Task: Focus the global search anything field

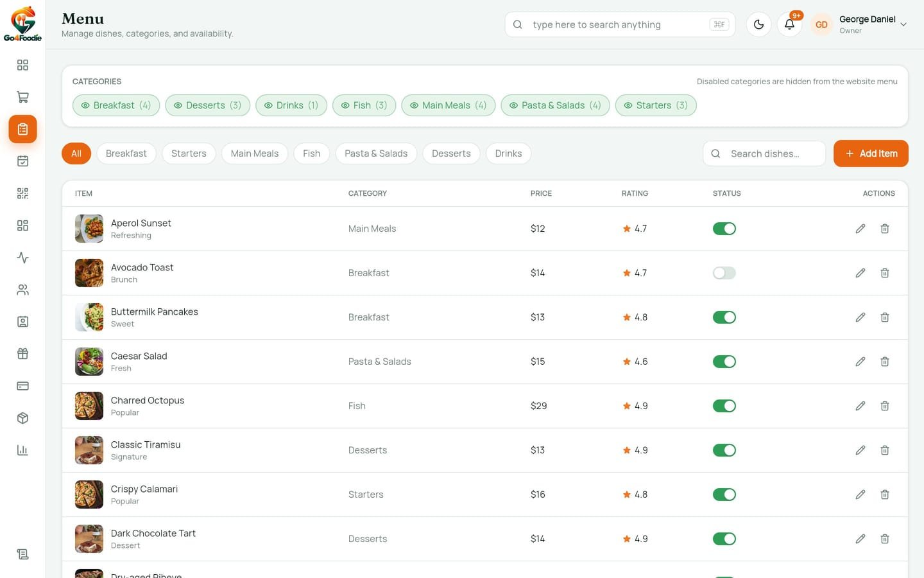Action: (x=620, y=24)
